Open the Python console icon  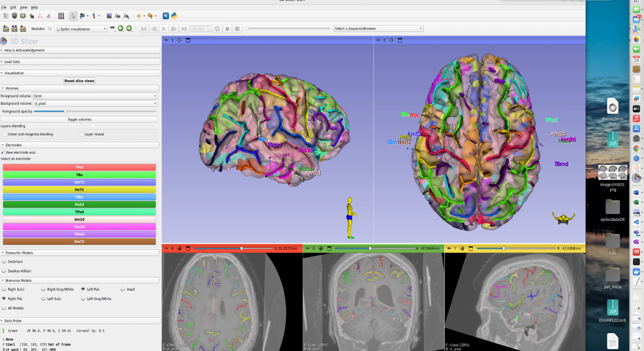174,16
